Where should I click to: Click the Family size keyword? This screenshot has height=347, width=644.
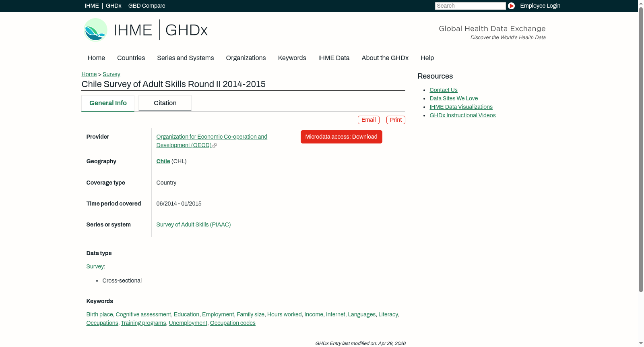point(250,314)
